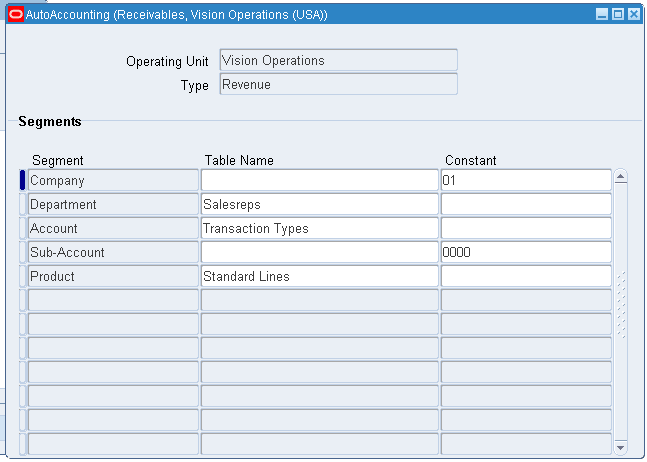
Task: Click the empty Table Name field for Company
Action: 319,180
